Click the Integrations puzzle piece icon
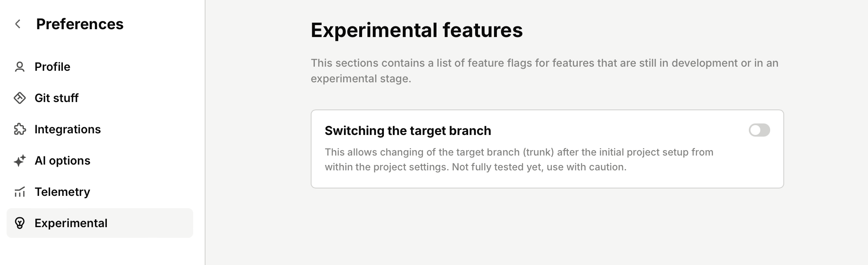Screen dimensions: 868x265 20,129
